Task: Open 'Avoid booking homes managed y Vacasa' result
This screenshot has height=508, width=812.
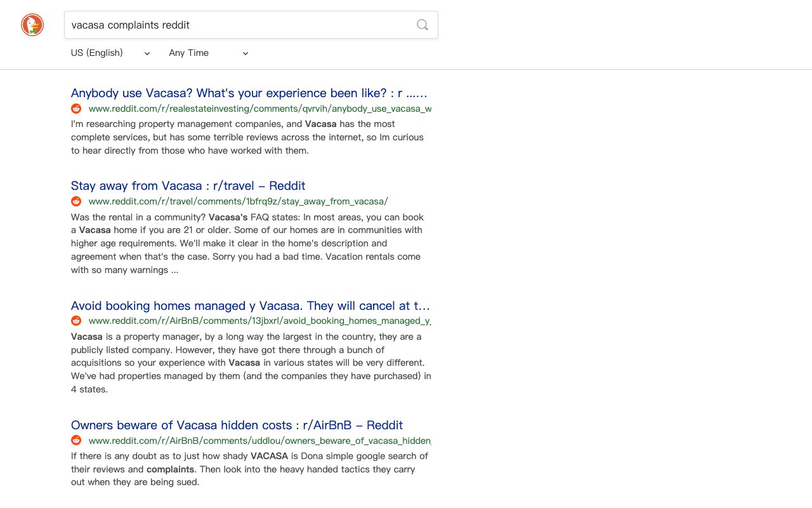Action: (251, 306)
